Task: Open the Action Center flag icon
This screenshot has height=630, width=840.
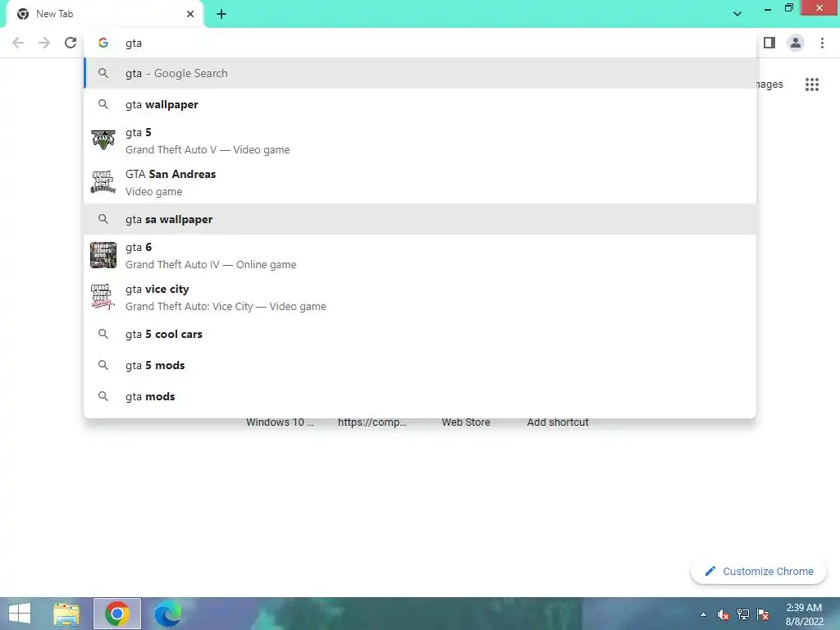Action: pos(763,614)
